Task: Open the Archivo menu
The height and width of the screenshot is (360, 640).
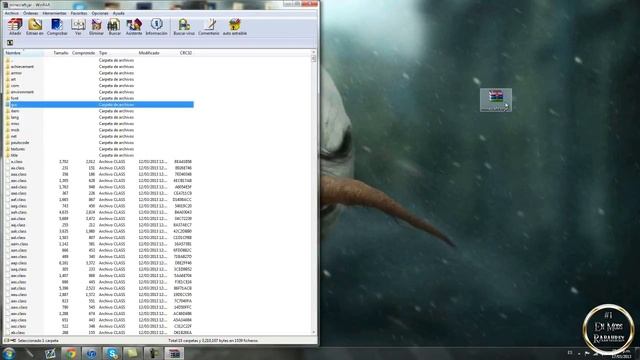Action: (11, 13)
